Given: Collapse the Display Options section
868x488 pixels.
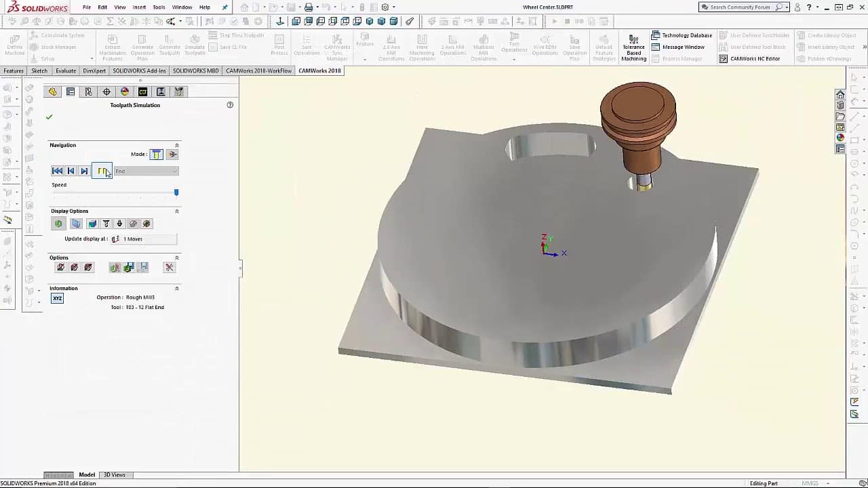Looking at the screenshot, I should coord(177,211).
